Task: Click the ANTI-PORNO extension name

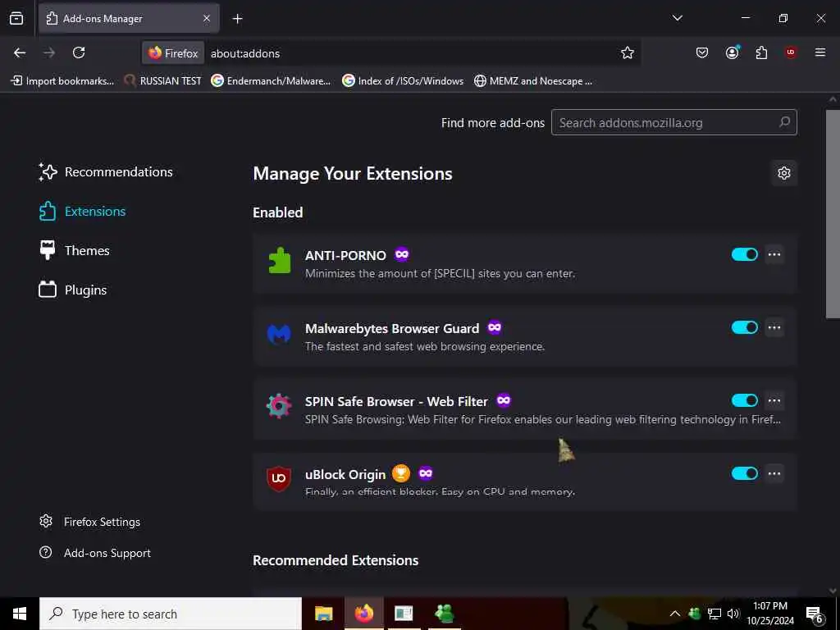Action: point(345,256)
